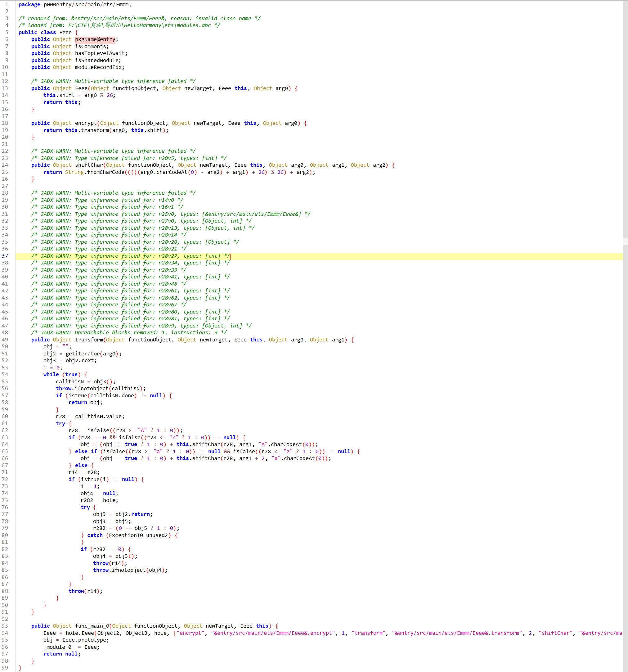This screenshot has height=672, width=628.
Task: Click 'istrue(i)' condition on line 72
Action: (95, 479)
